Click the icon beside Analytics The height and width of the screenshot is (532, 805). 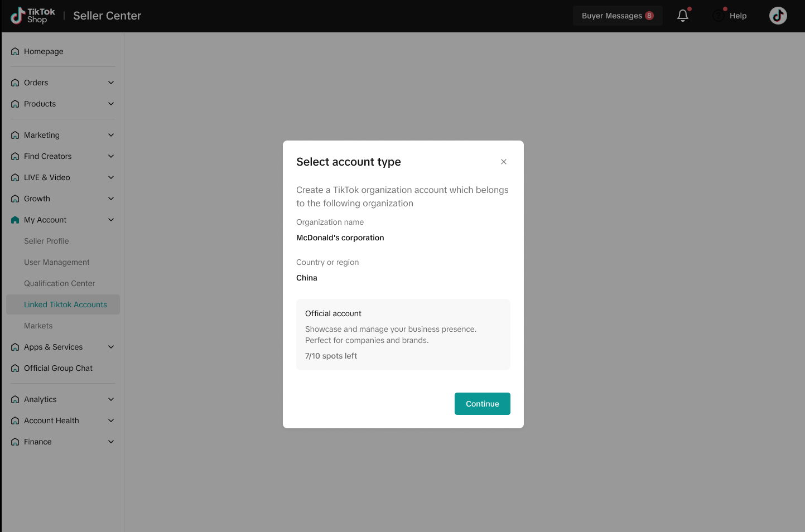click(x=15, y=399)
